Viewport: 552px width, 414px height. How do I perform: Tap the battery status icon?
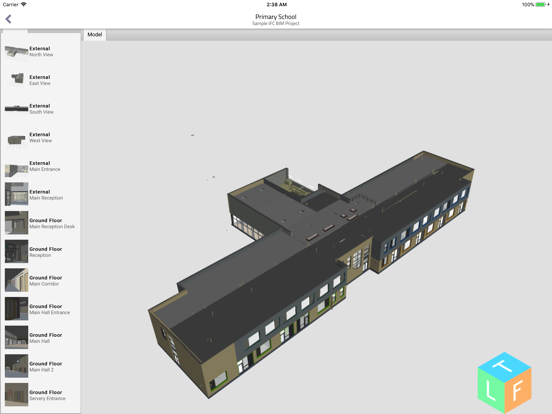[x=541, y=5]
